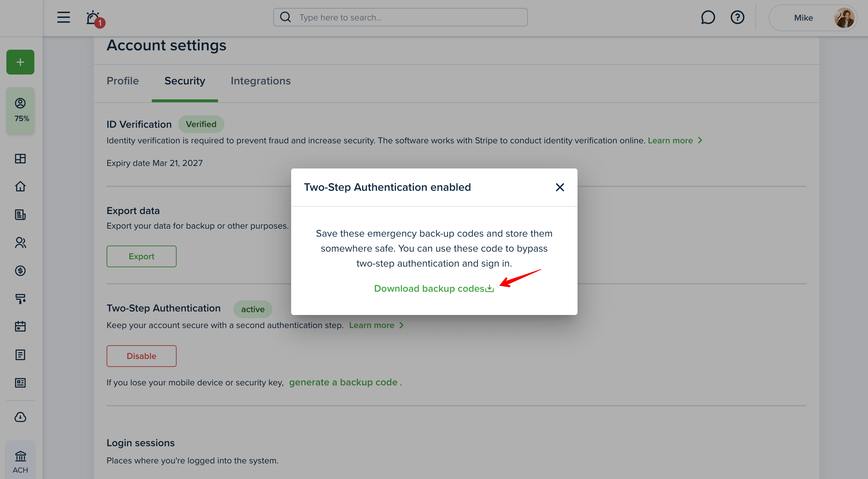This screenshot has height=479, width=868.
Task: Switch to the Profile tab
Action: pos(122,81)
